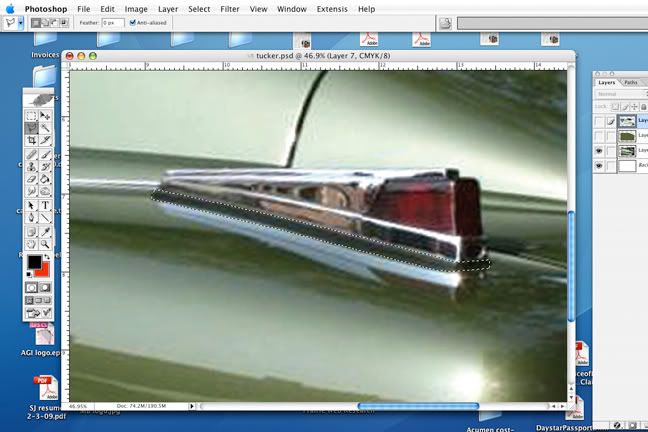
Task: Select the Line tool
Action: coord(45,218)
